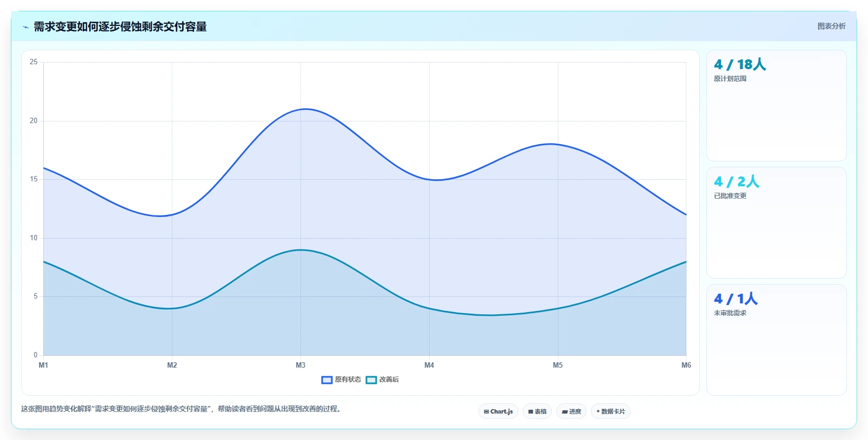Click the icon inside the 数据卡片 tag
The width and height of the screenshot is (868, 440).
click(x=598, y=411)
